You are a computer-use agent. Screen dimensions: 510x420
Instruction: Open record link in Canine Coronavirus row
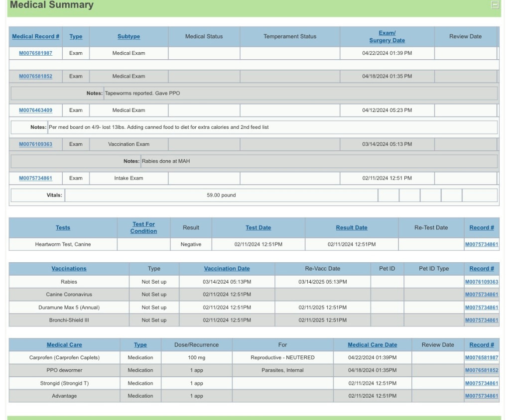click(x=482, y=295)
